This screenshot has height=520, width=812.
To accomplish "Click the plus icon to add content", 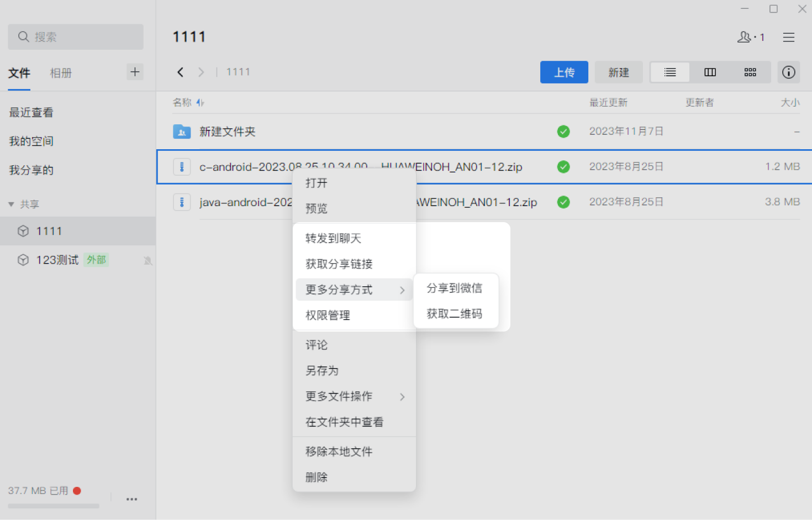I will (135, 72).
